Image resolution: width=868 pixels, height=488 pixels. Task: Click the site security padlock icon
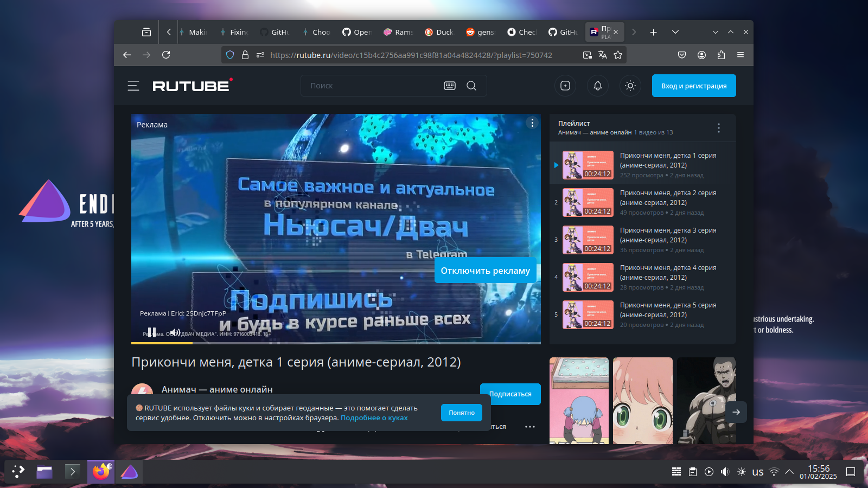tap(245, 55)
